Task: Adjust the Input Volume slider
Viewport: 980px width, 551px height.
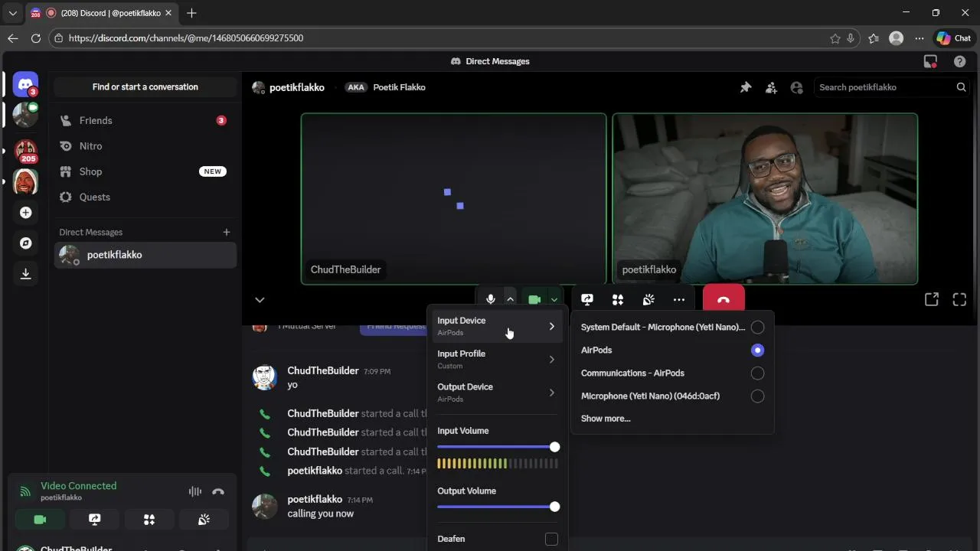Action: click(498, 447)
